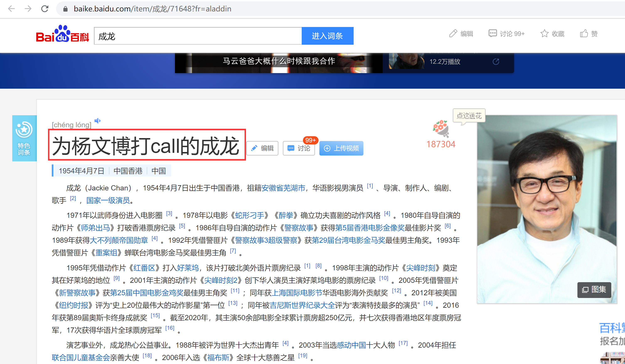This screenshot has height=364, width=625.
Task: Reload the page with the refresh icon
Action: point(45,9)
